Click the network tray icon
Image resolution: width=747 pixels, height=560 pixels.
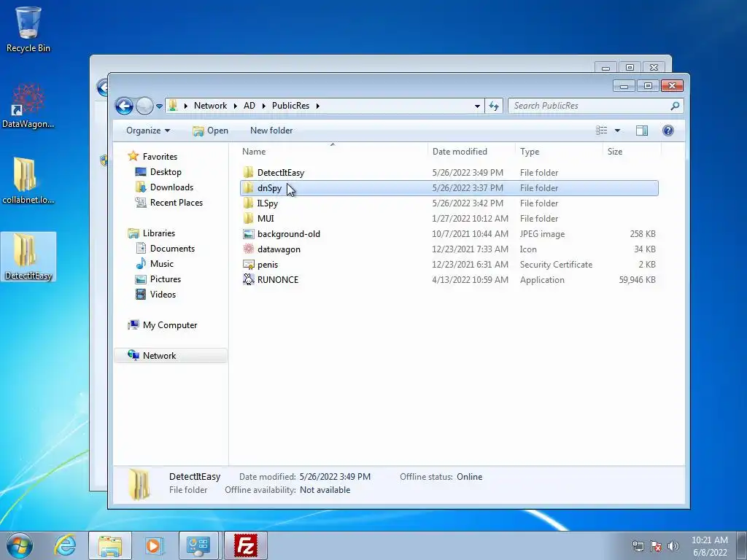click(x=638, y=546)
